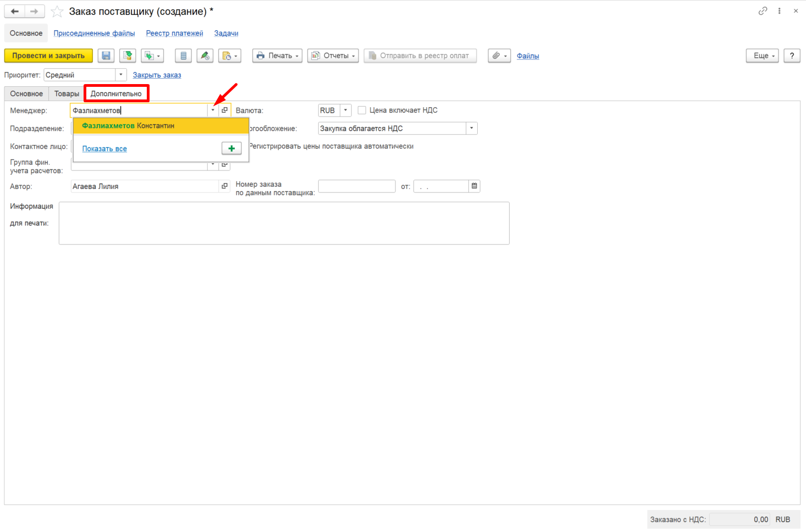This screenshot has width=806, height=532.
Task: Open Реестр платежей section
Action: [x=174, y=33]
